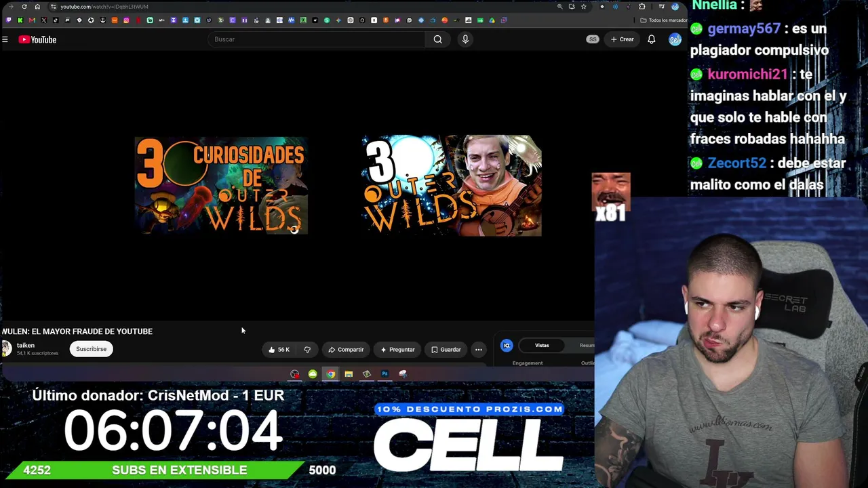Click the search magnifier button
Viewport: 868px width, 488px height.
coord(438,39)
